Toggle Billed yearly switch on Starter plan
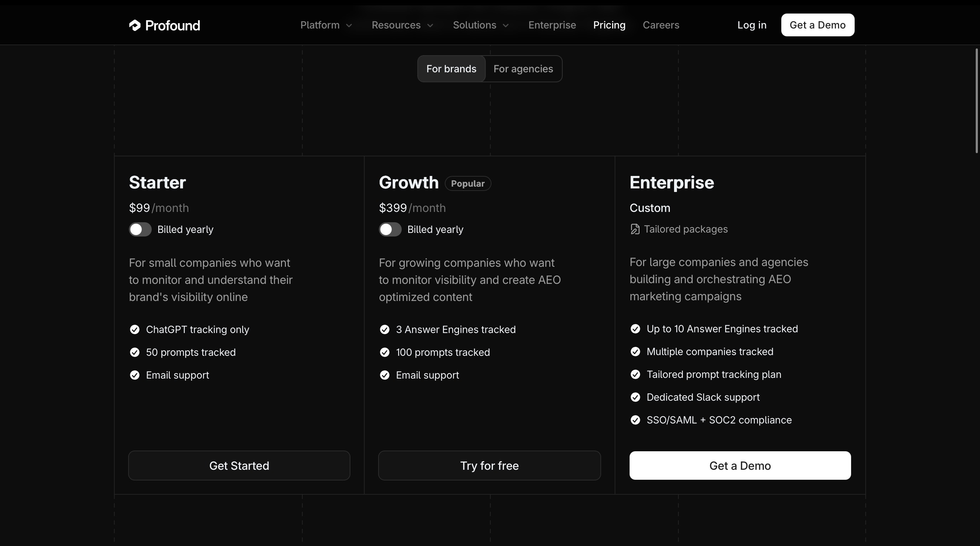980x546 pixels. (140, 229)
